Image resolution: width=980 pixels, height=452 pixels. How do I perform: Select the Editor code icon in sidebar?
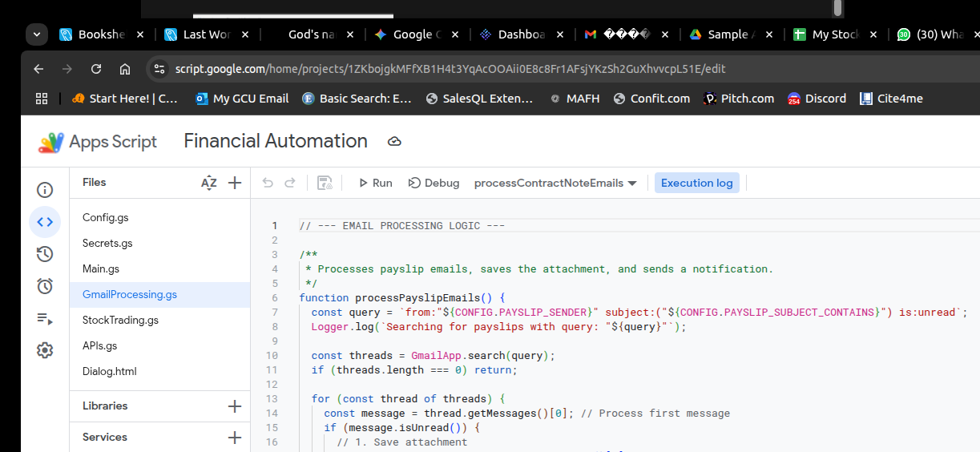click(x=45, y=222)
